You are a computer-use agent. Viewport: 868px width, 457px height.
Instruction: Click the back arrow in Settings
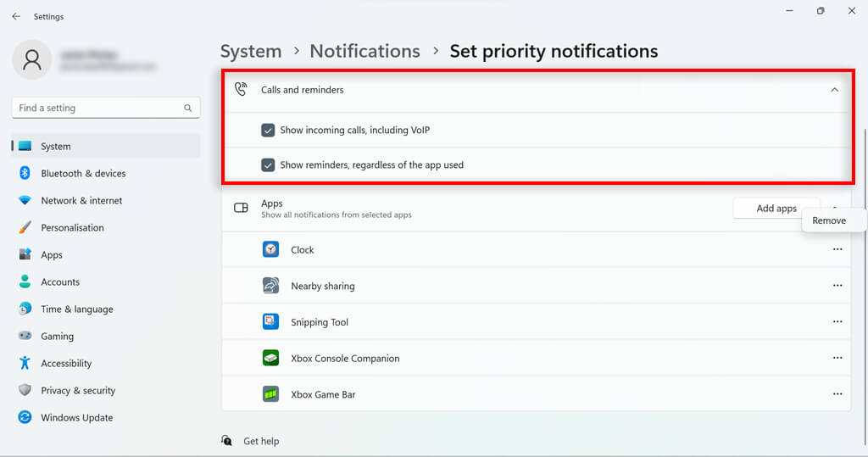16,16
